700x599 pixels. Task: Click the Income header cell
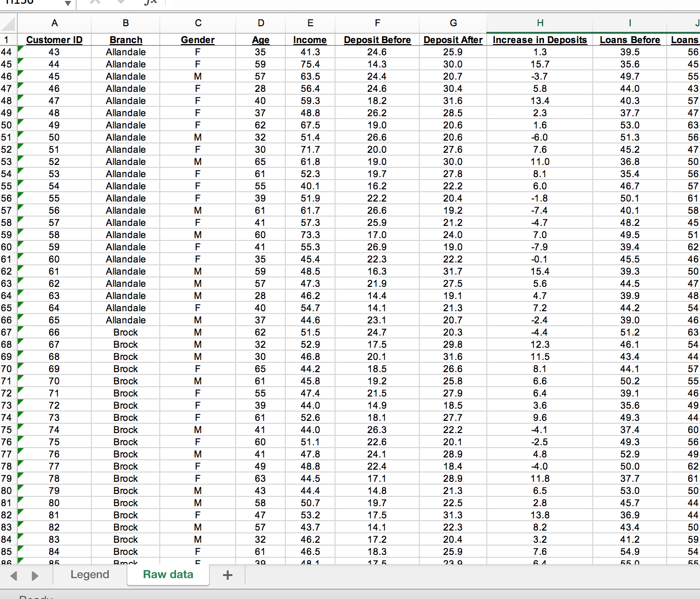click(310, 40)
